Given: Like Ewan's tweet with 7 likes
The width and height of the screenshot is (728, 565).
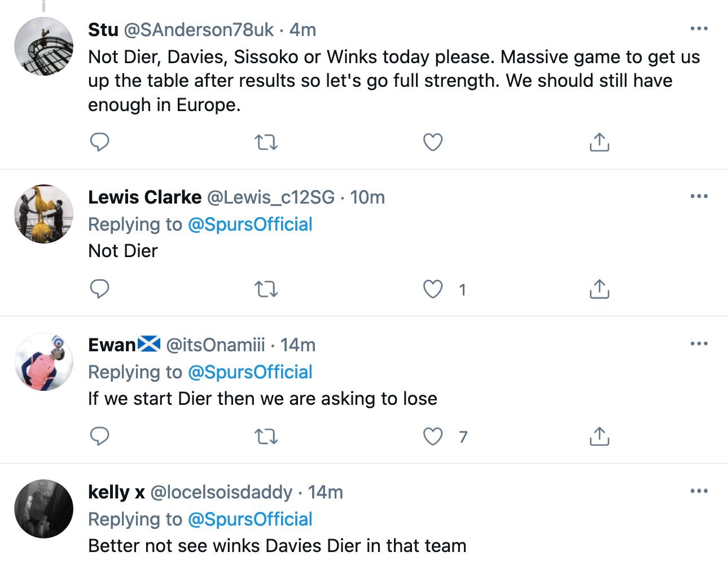Looking at the screenshot, I should point(433,436).
